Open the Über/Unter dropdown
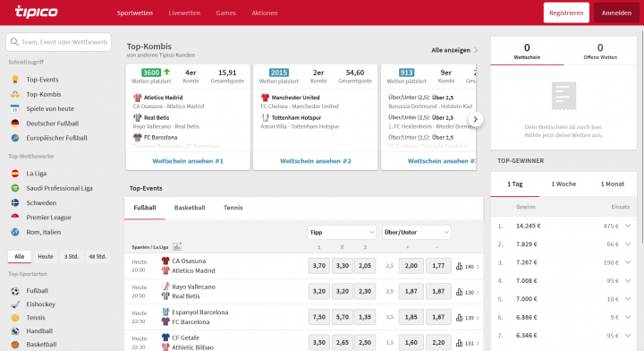 pos(417,232)
